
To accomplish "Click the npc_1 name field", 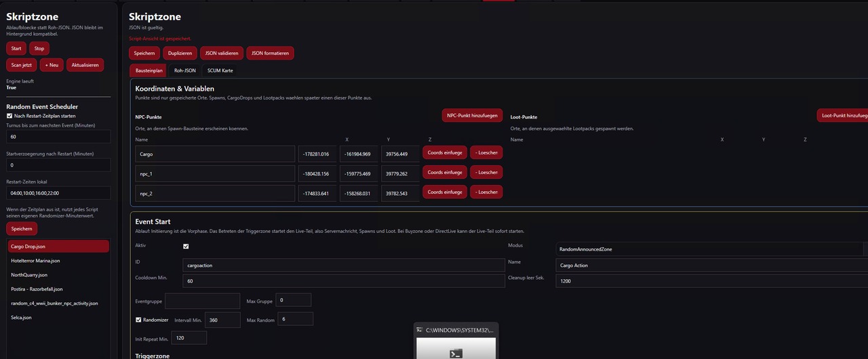I will pos(215,173).
